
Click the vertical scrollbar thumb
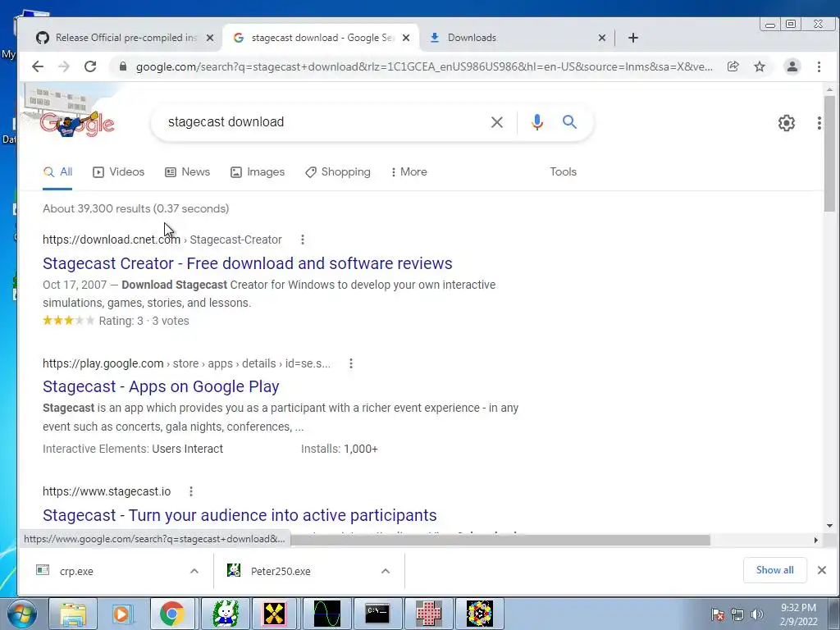coord(829,153)
